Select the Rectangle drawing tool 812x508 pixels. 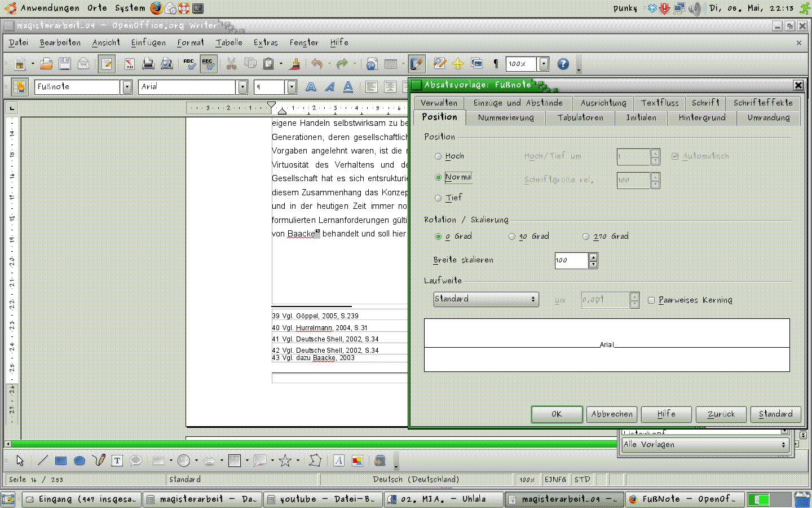(61, 461)
